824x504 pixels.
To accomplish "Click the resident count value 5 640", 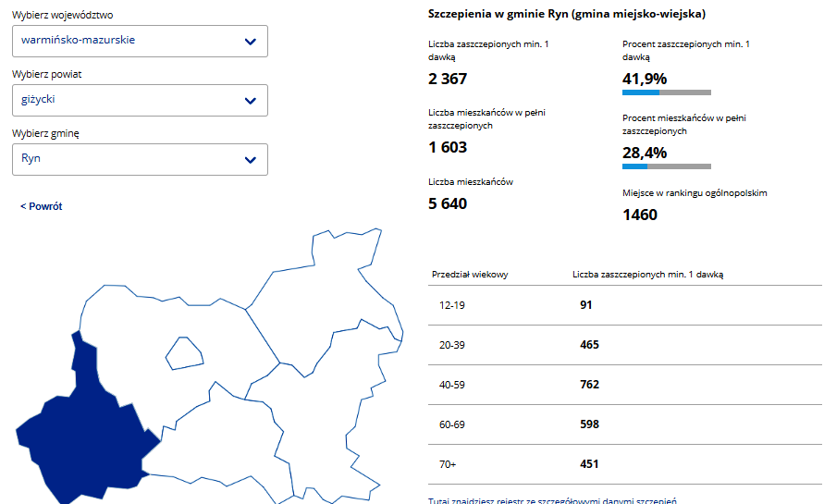I will pyautogui.click(x=448, y=203).
